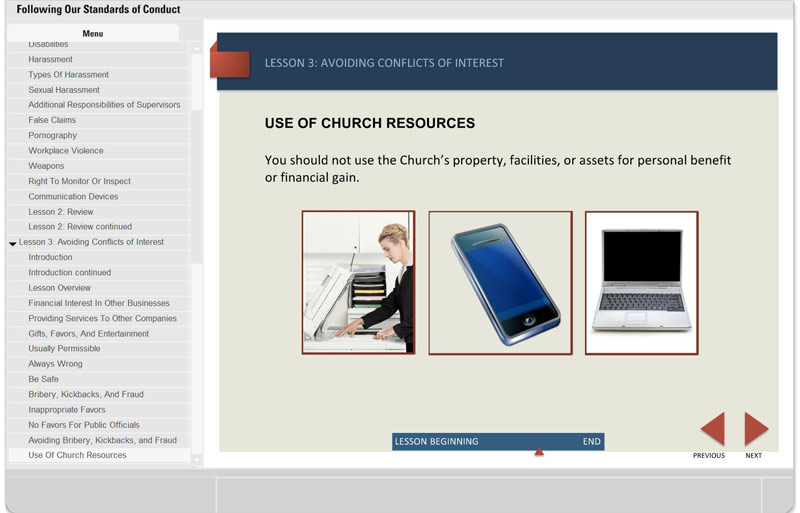Click the red book icon in header

[230, 62]
